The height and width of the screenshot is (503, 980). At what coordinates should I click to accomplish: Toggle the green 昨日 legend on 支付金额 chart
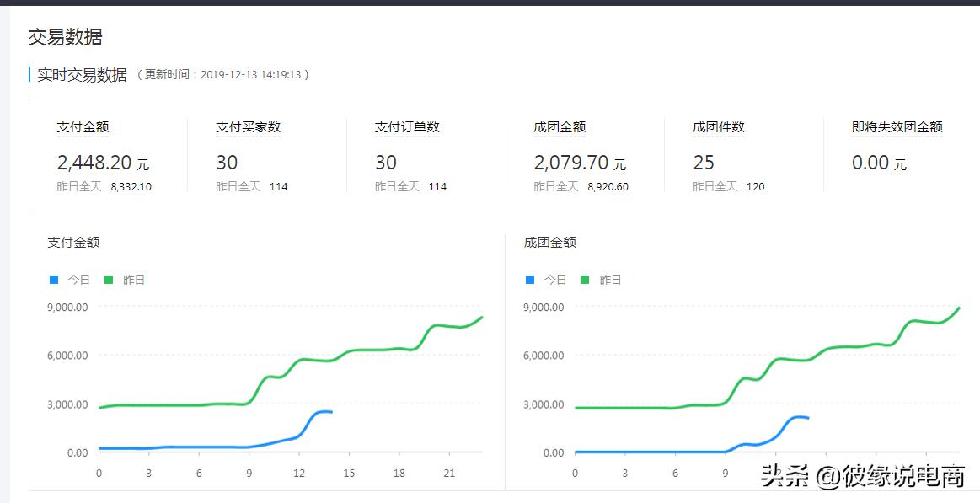click(x=122, y=279)
